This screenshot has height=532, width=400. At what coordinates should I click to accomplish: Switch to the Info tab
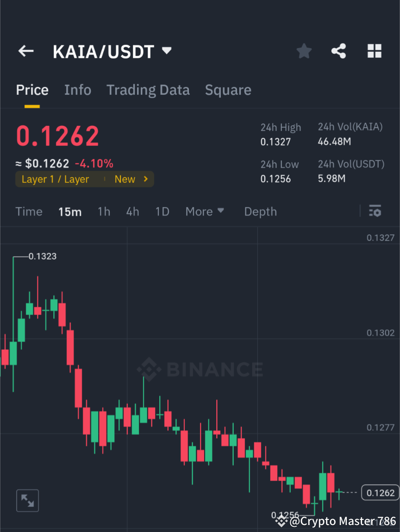(x=77, y=90)
